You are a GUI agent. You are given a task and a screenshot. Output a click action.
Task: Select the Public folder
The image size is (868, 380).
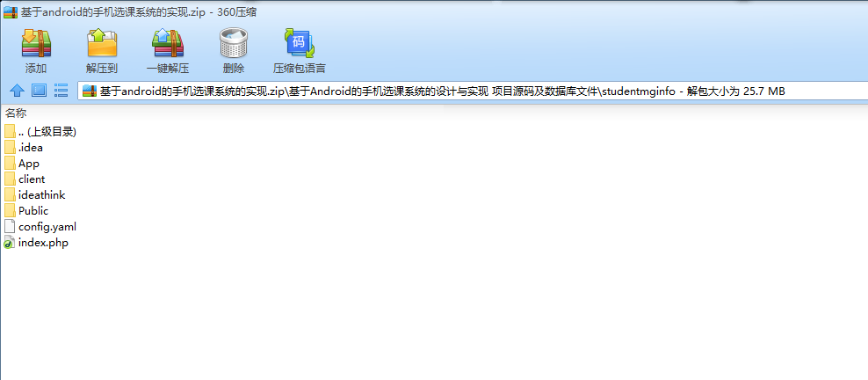(26, 210)
